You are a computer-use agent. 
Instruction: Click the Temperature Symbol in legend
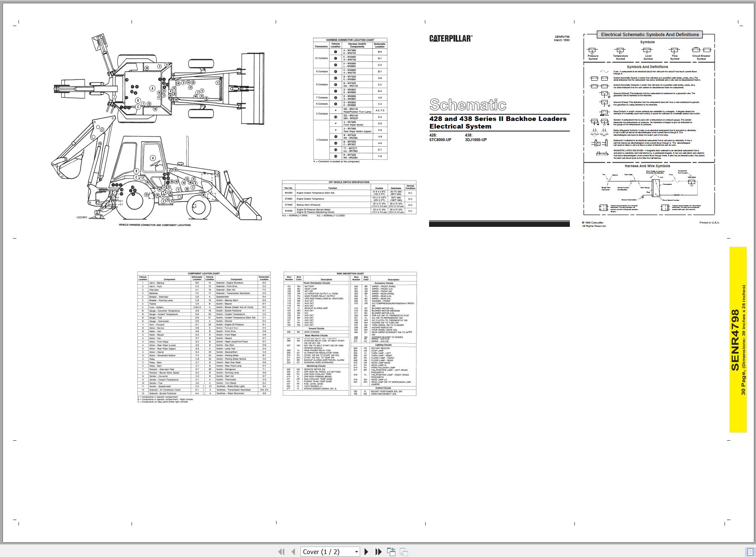620,54
